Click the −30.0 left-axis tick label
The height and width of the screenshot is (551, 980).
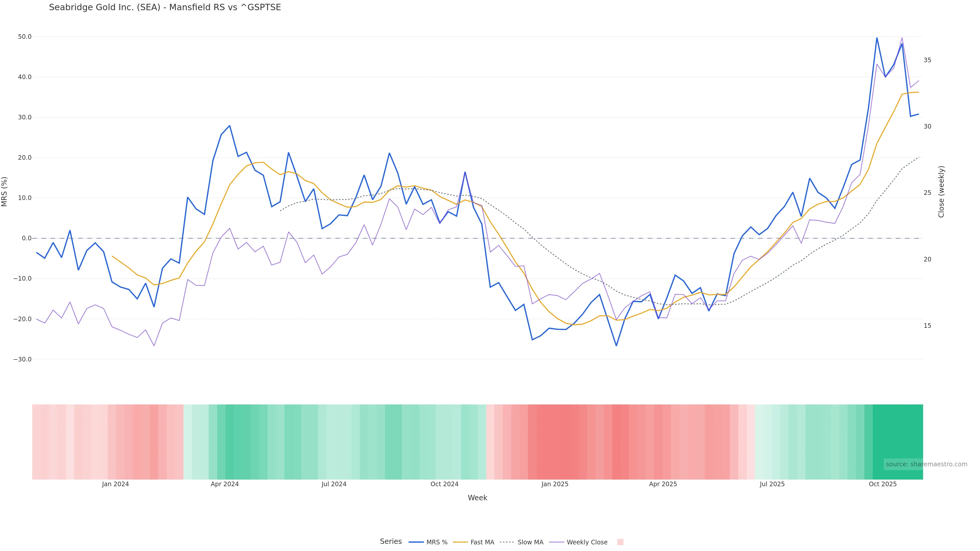(x=22, y=359)
